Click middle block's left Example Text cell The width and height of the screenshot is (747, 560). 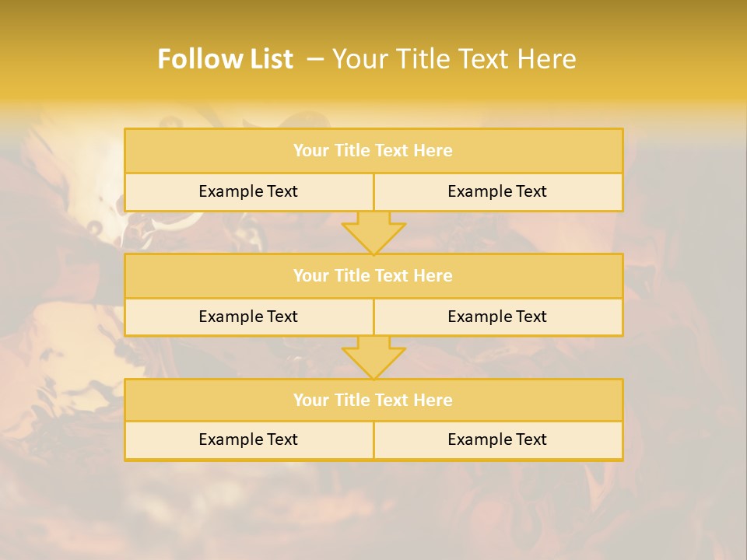pyautogui.click(x=248, y=317)
